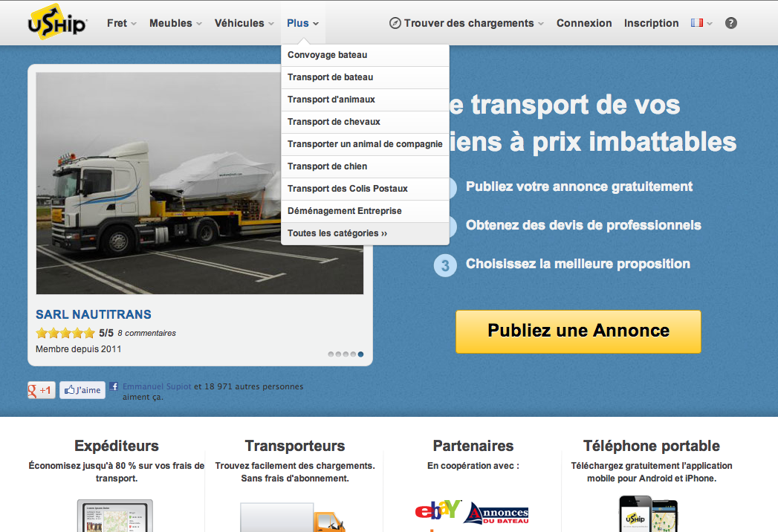Click the Publiez une Annonce button

click(x=578, y=331)
